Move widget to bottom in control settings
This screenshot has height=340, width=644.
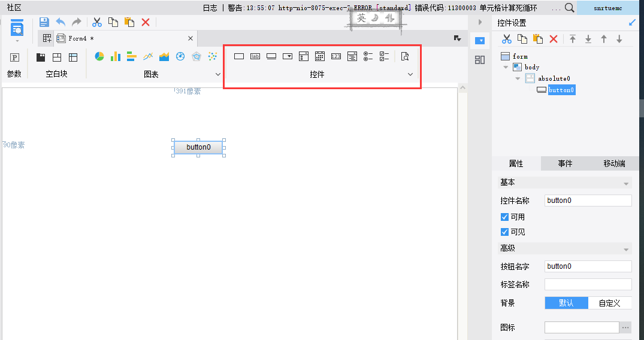click(x=588, y=39)
